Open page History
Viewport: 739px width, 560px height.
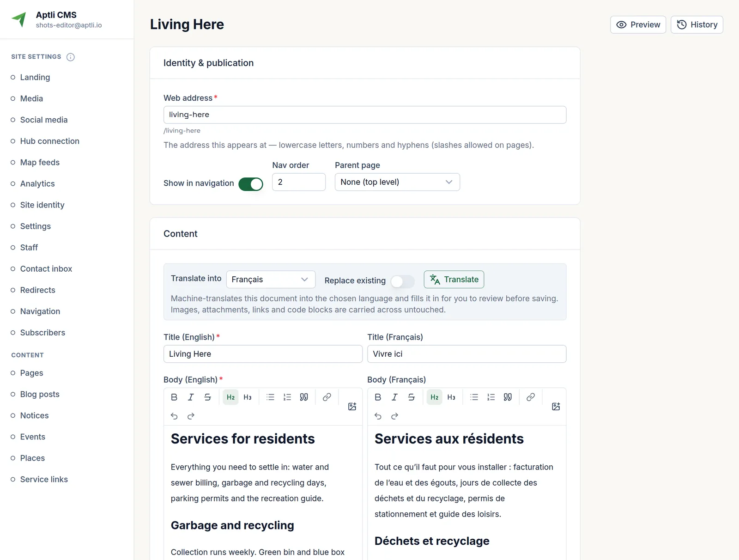(x=697, y=25)
